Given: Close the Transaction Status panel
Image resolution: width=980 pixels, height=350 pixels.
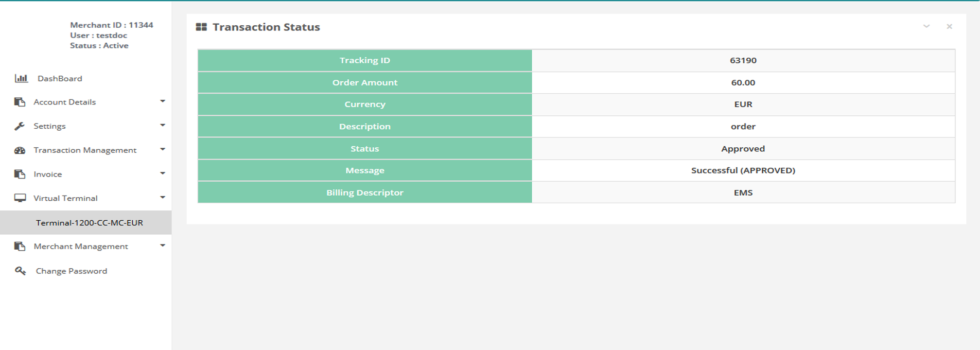Looking at the screenshot, I should 949,26.
